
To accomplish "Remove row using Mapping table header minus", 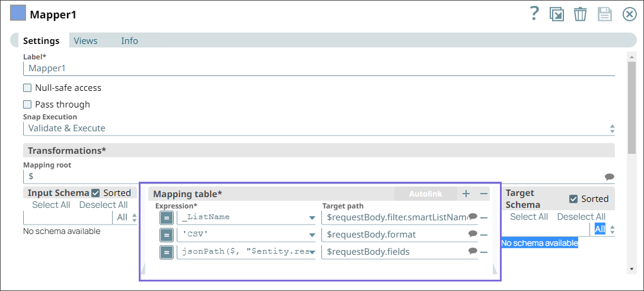I will coord(484,194).
